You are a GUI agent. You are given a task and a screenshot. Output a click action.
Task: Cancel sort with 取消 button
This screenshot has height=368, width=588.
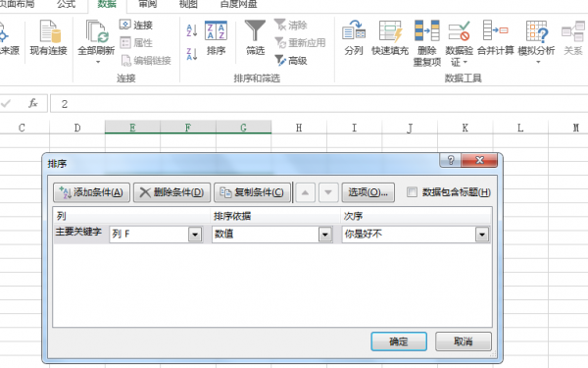click(x=464, y=342)
